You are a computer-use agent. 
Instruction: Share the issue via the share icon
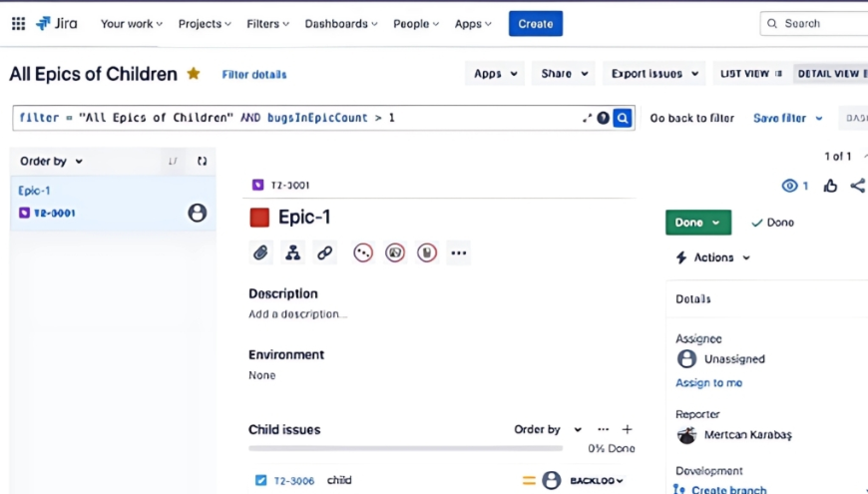857,186
